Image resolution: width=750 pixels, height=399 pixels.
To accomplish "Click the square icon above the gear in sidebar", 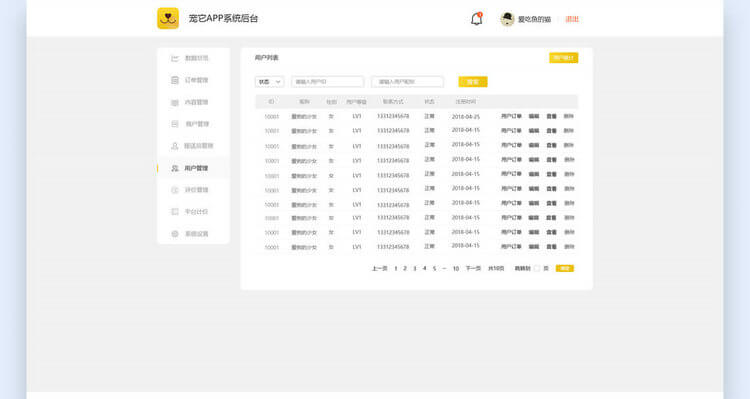I will click(175, 211).
